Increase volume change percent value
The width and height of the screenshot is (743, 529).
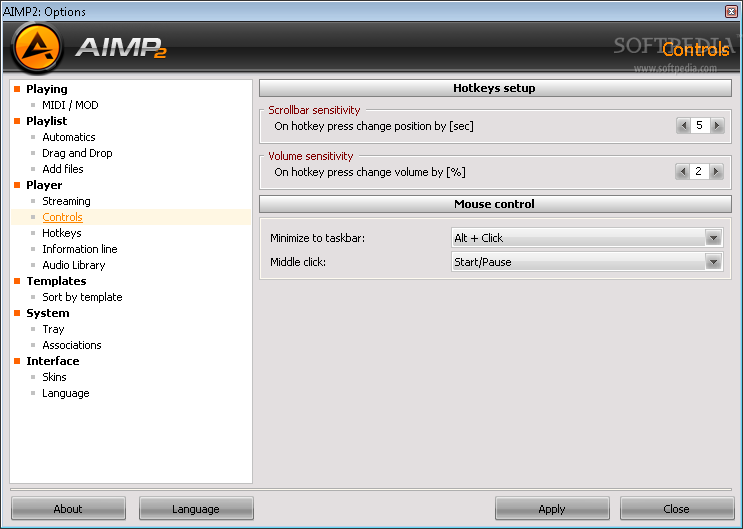[x=716, y=171]
